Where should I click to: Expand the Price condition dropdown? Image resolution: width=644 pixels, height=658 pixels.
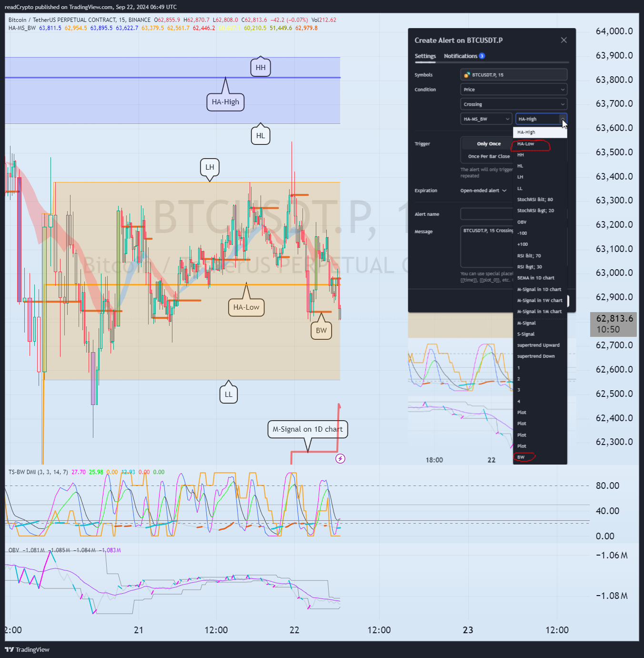click(x=513, y=90)
